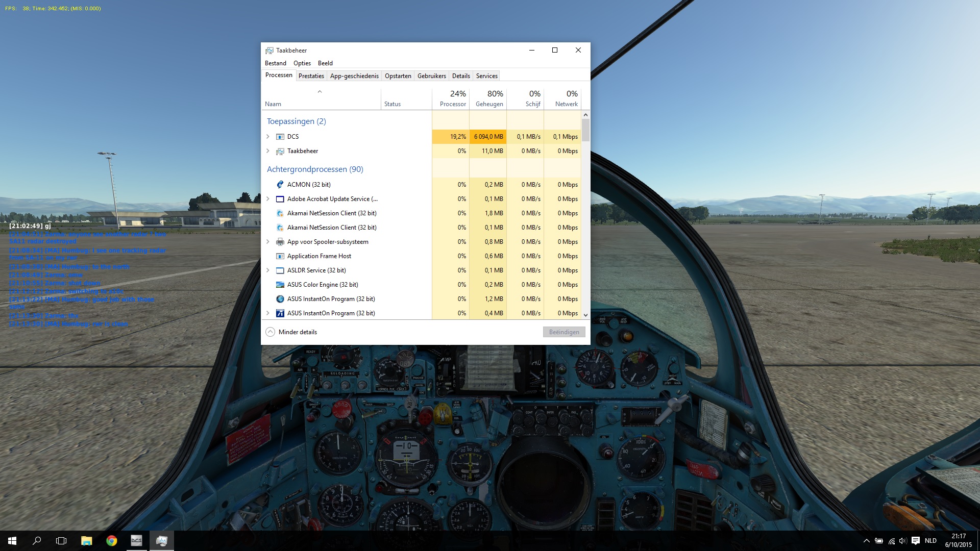Click the Taakbeheer process row icon
Screen dimensions: 980x551
(x=280, y=151)
